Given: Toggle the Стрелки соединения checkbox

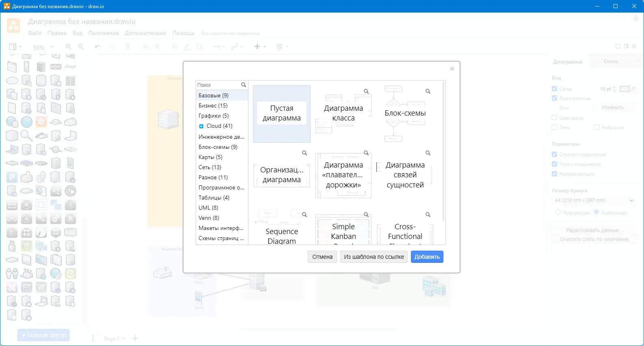Looking at the screenshot, I should click(554, 155).
